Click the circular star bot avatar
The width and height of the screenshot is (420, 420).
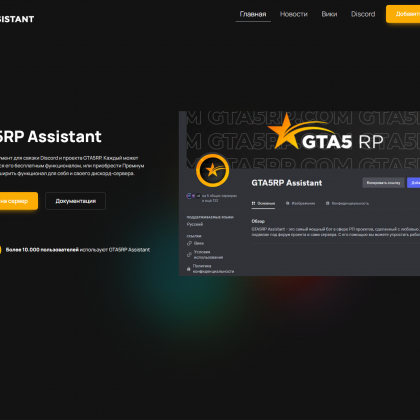pyautogui.click(x=212, y=170)
